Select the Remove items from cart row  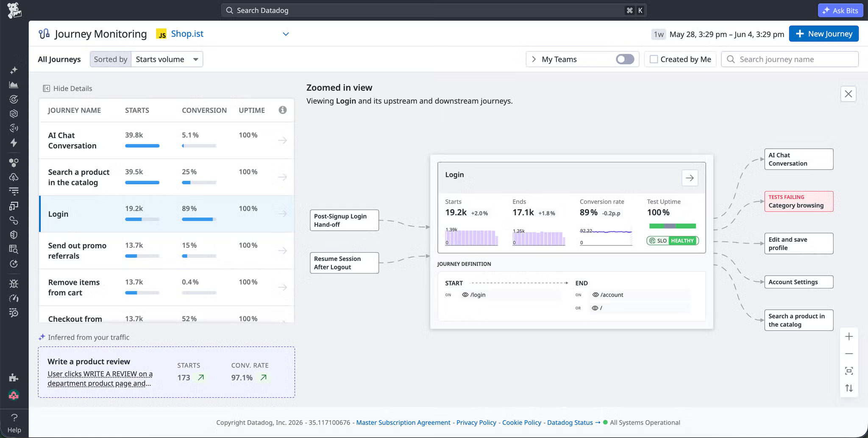click(x=167, y=287)
